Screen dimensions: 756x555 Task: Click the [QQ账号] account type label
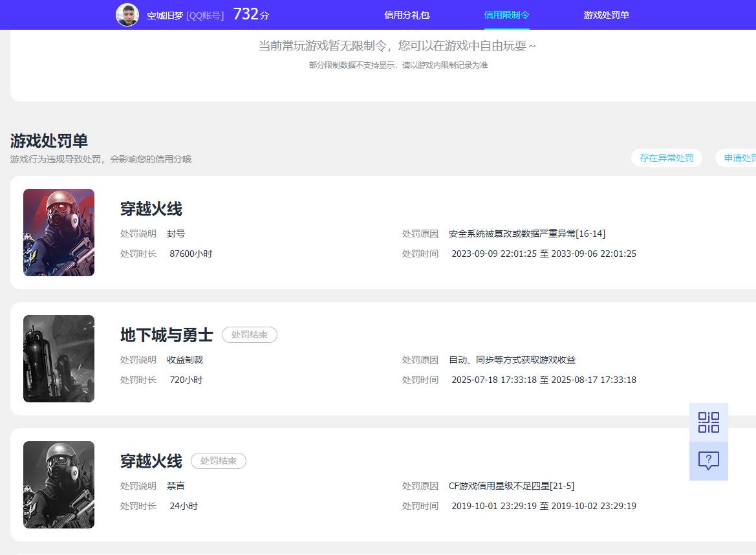(x=206, y=14)
